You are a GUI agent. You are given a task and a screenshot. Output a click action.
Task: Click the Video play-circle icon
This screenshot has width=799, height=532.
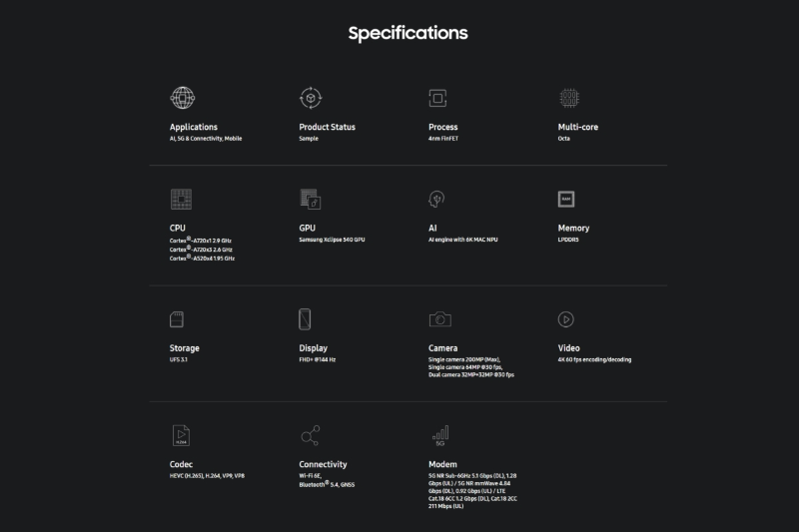pos(566,319)
